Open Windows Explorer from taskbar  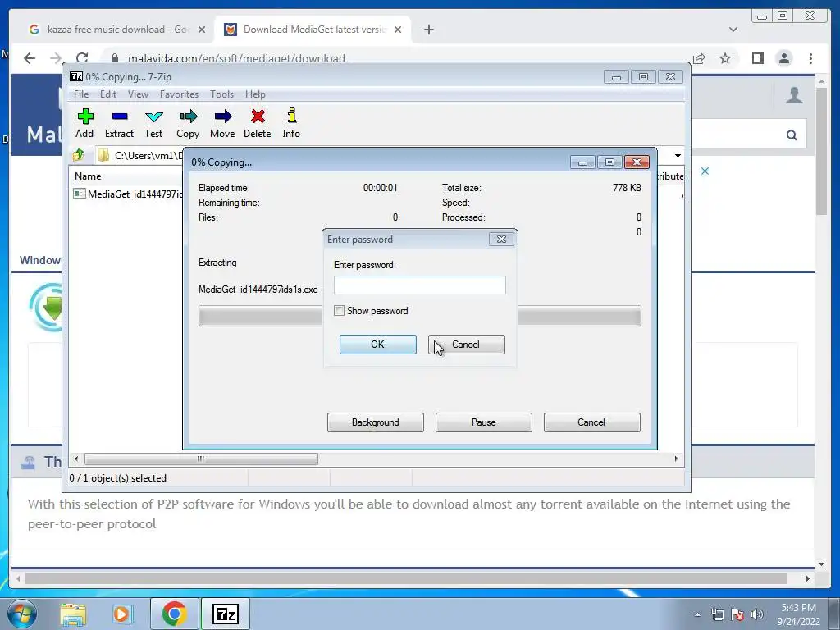pyautogui.click(x=73, y=614)
